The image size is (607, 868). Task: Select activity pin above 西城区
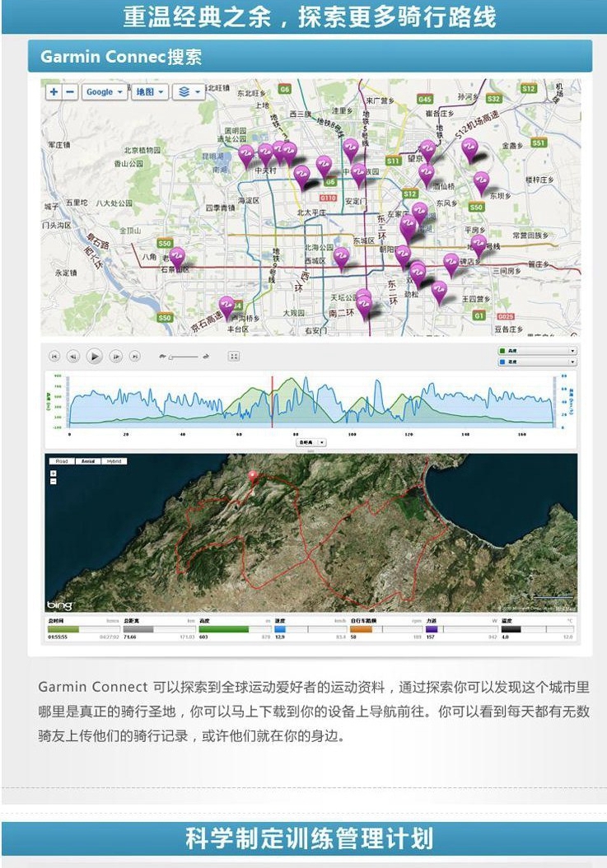click(x=341, y=259)
